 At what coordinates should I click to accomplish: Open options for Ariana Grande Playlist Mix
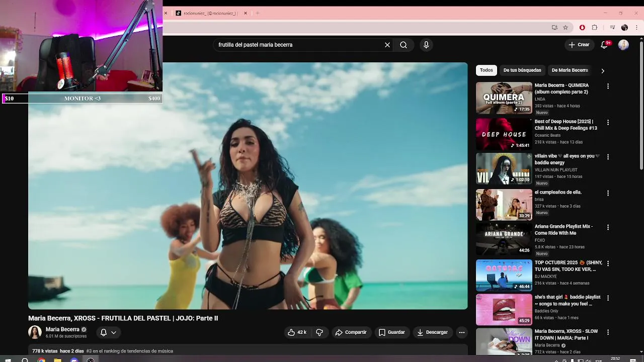click(608, 227)
